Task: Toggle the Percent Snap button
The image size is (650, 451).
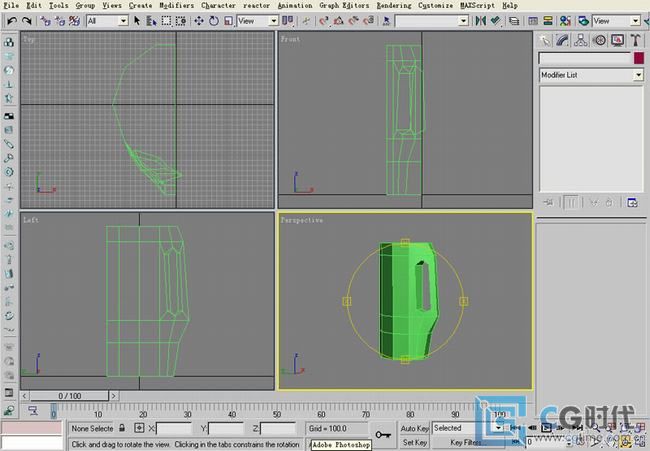Action: [x=354, y=21]
